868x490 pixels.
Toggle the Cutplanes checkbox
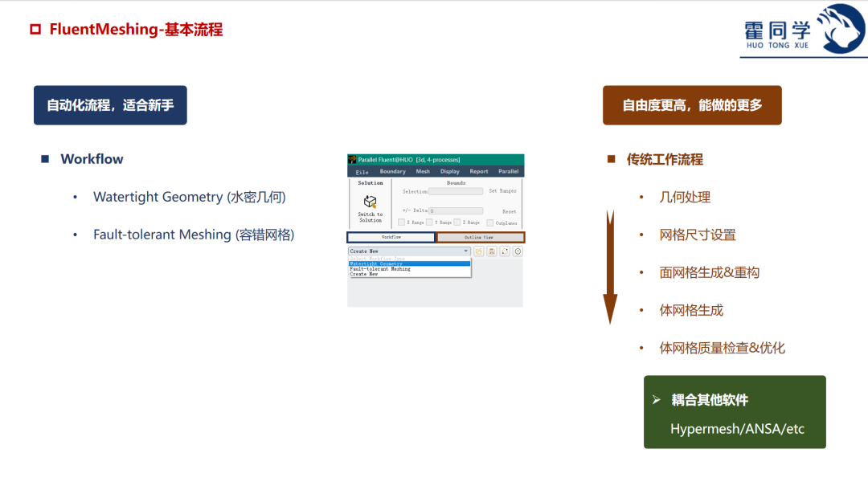pyautogui.click(x=489, y=223)
